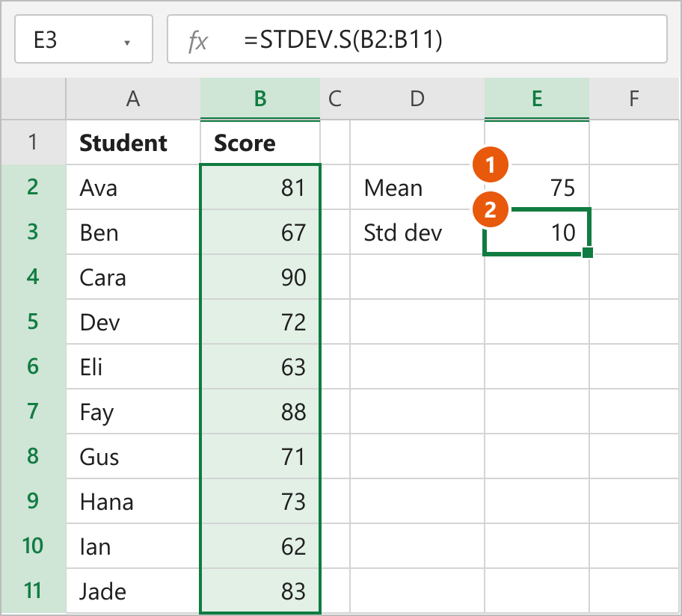Select the cell containing Dev
The image size is (682, 616).
(x=133, y=321)
